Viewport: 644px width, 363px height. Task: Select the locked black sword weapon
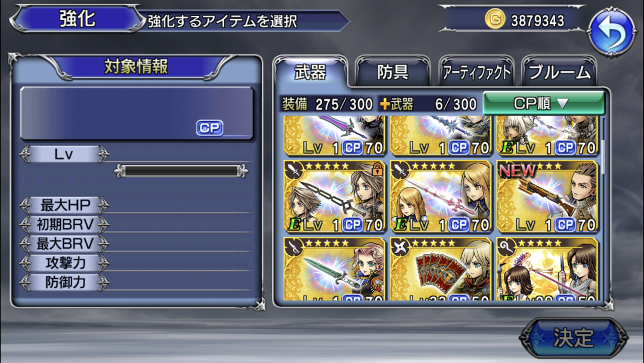[x=335, y=196]
